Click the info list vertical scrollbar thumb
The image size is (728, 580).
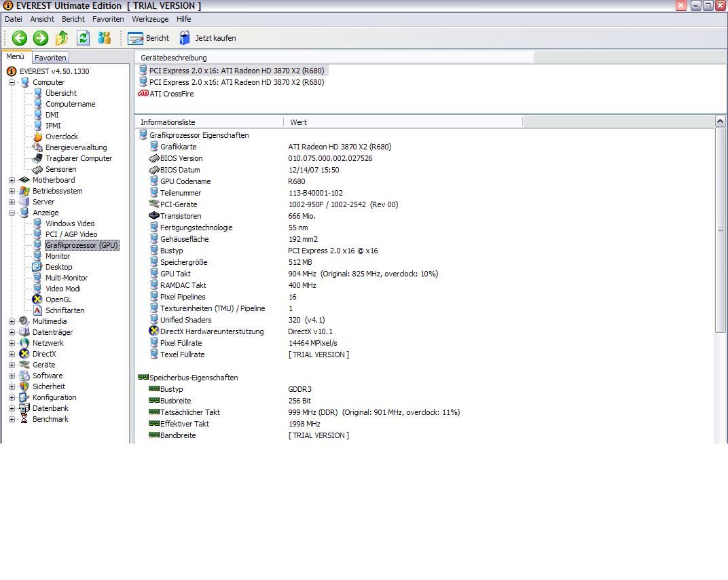[720, 230]
